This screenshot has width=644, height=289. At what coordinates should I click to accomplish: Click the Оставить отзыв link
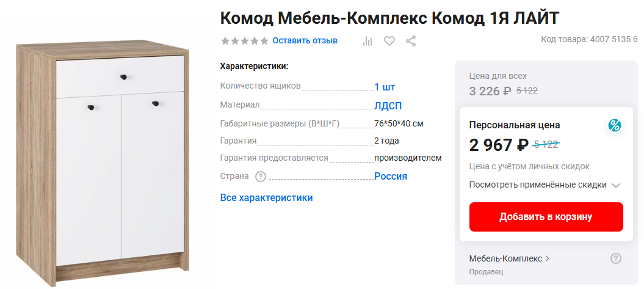(305, 41)
